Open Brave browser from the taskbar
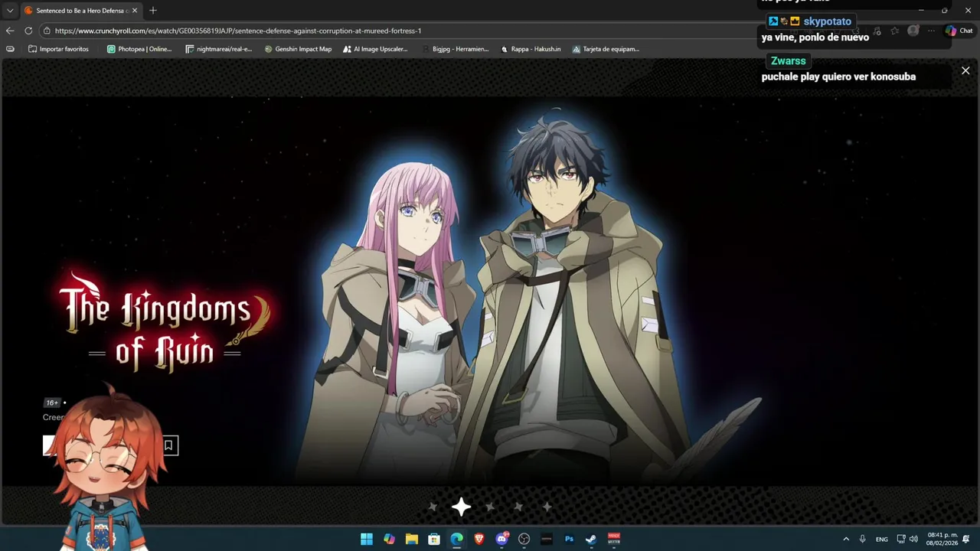This screenshot has width=980, height=551. click(479, 539)
